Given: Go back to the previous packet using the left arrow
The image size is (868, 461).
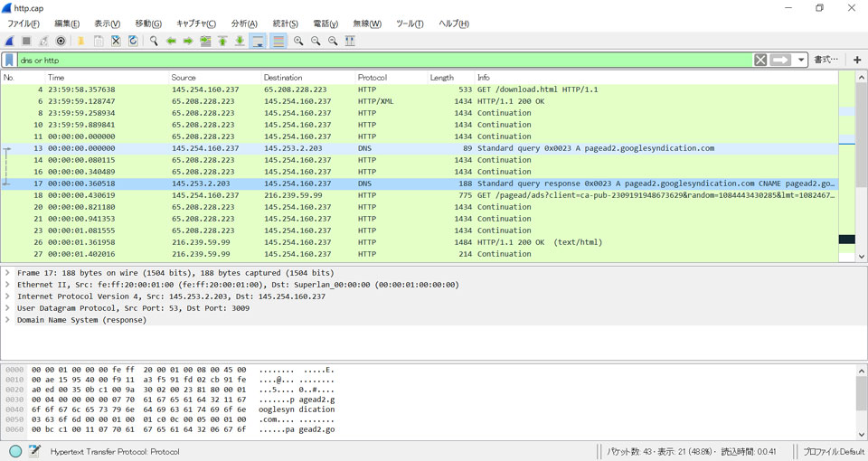Looking at the screenshot, I should pos(171,41).
